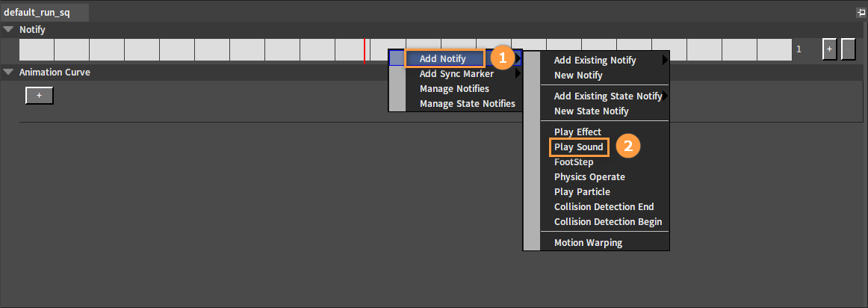Expand Add Existing Notify submenu arrow

pyautogui.click(x=665, y=61)
